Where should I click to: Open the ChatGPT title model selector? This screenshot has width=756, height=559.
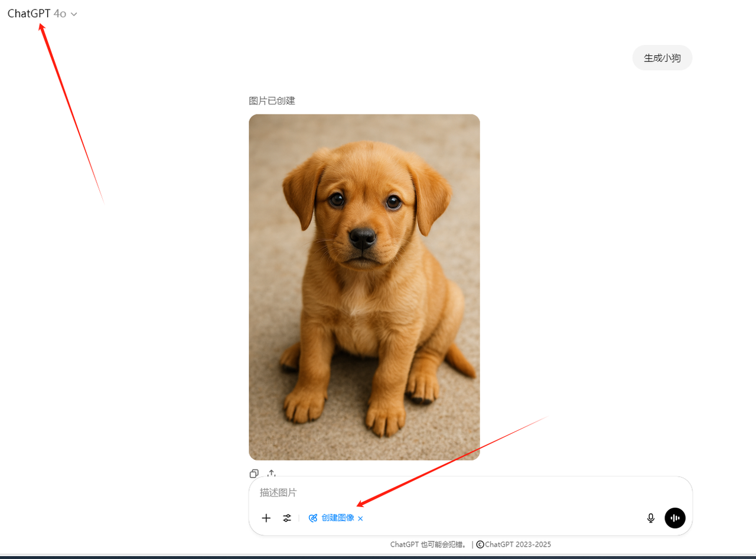(x=29, y=14)
